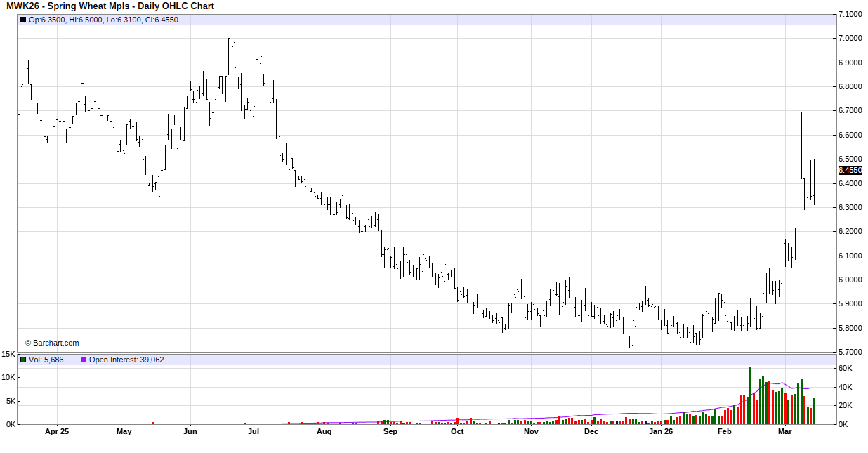868x453 pixels.
Task: Click the 'Oct' month label on time axis
Action: pos(457,432)
